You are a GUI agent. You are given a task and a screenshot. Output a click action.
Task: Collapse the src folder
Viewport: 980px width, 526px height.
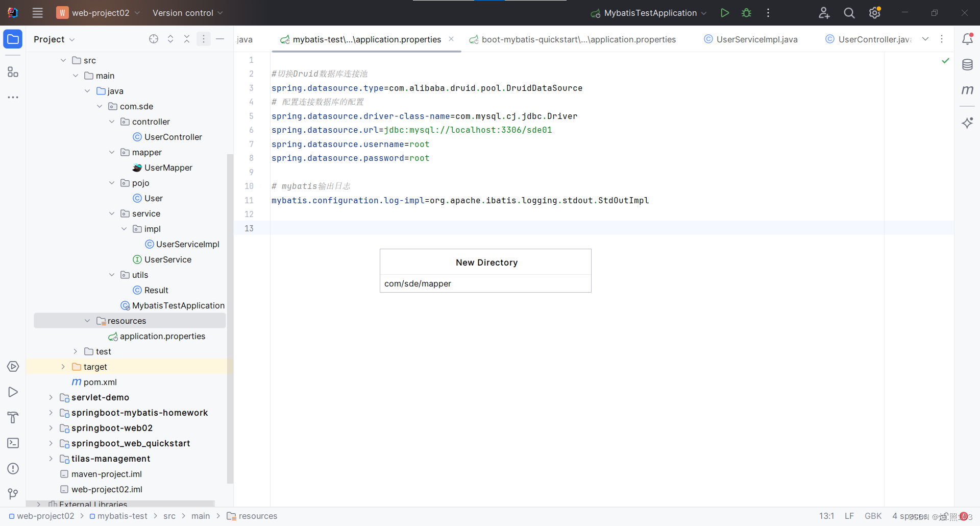(x=63, y=60)
